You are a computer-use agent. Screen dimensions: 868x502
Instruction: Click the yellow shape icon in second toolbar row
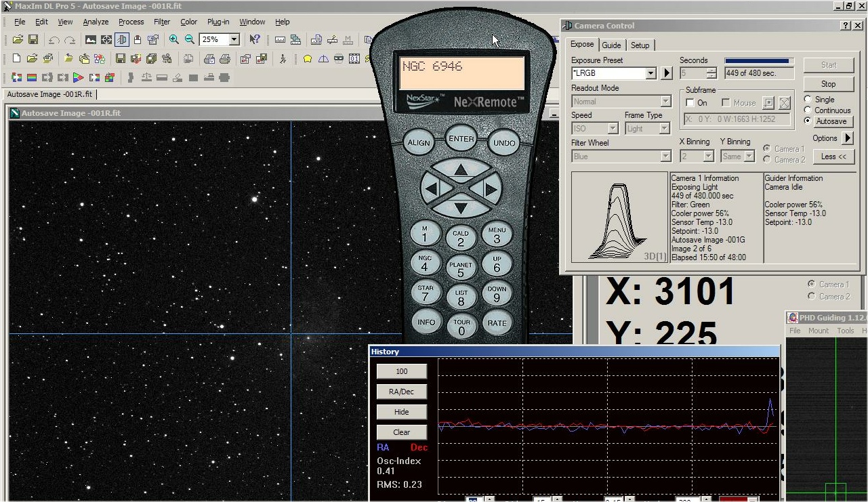308,59
